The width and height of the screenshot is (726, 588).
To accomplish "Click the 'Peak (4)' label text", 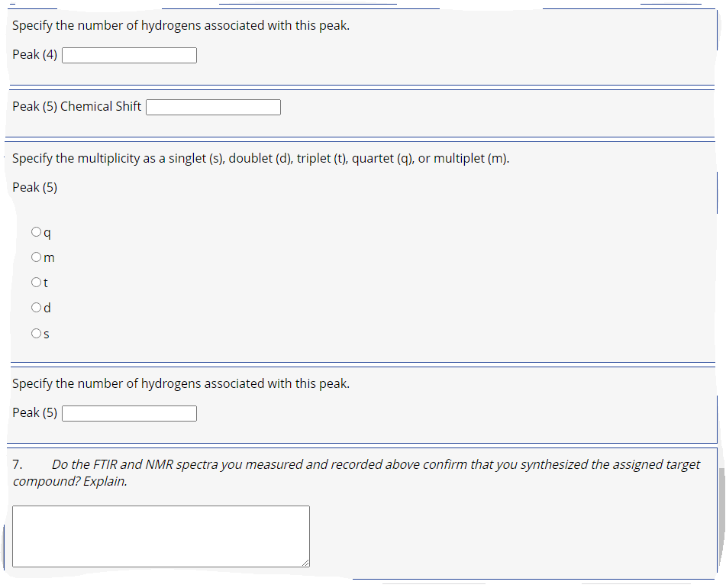I will click(x=34, y=54).
